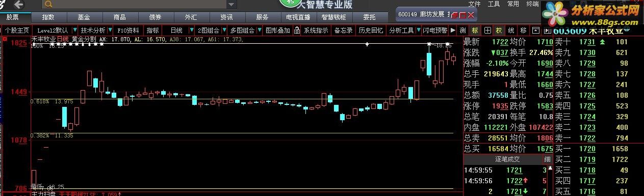
Task: Click the back arrow navigation icon
Action: tap(19, 5)
